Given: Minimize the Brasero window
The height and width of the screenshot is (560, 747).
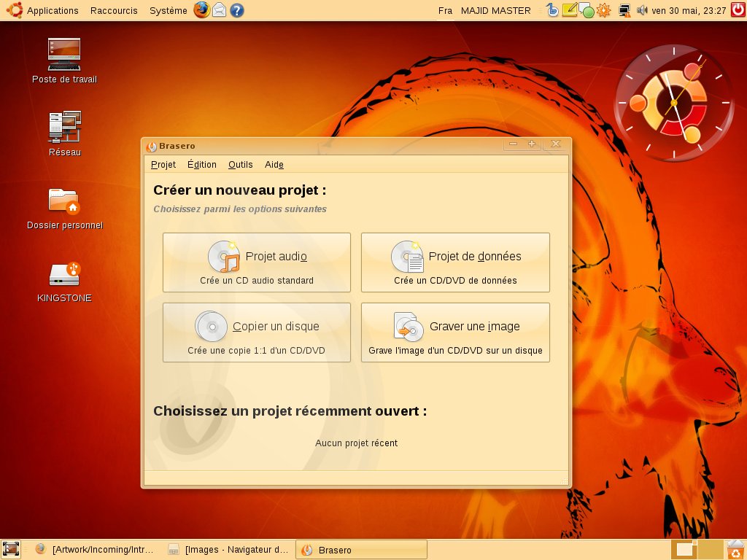Looking at the screenshot, I should (513, 144).
